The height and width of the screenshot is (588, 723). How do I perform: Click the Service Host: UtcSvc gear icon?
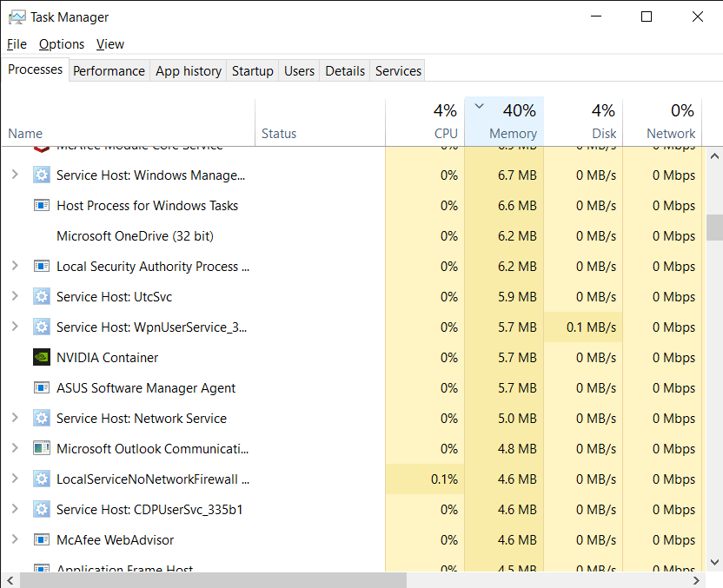[42, 297]
